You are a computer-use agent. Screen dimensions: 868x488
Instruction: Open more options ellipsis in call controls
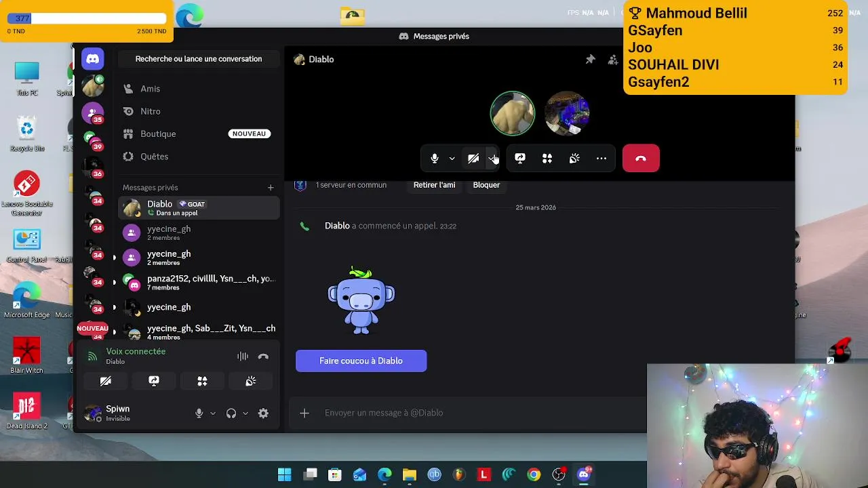tap(601, 159)
